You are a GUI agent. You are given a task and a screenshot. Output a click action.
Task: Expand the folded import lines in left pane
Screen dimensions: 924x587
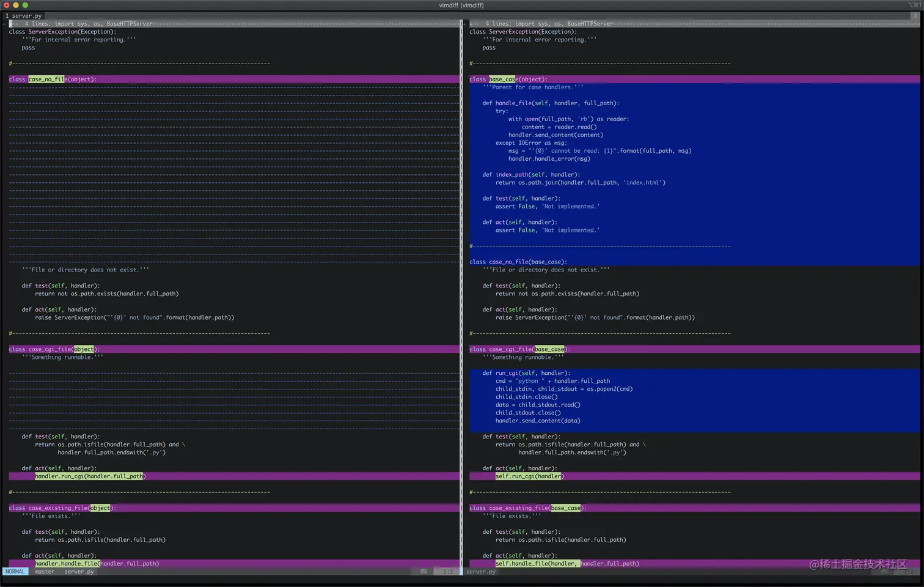[x=233, y=24]
